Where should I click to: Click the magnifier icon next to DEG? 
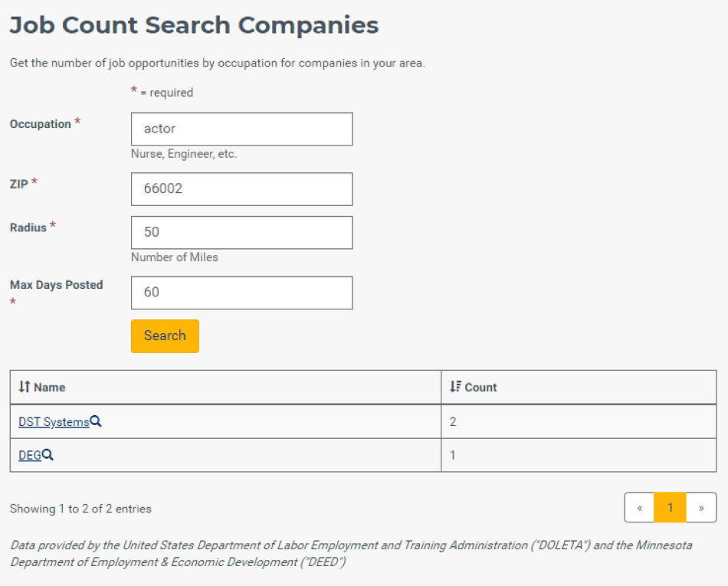pyautogui.click(x=48, y=455)
